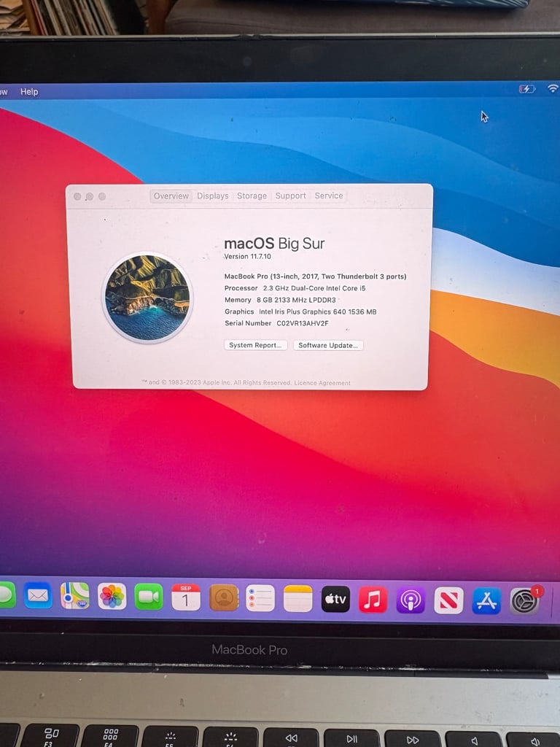Open the Wi-Fi menu bar icon
Screen dimensions: 560x747
click(x=553, y=88)
